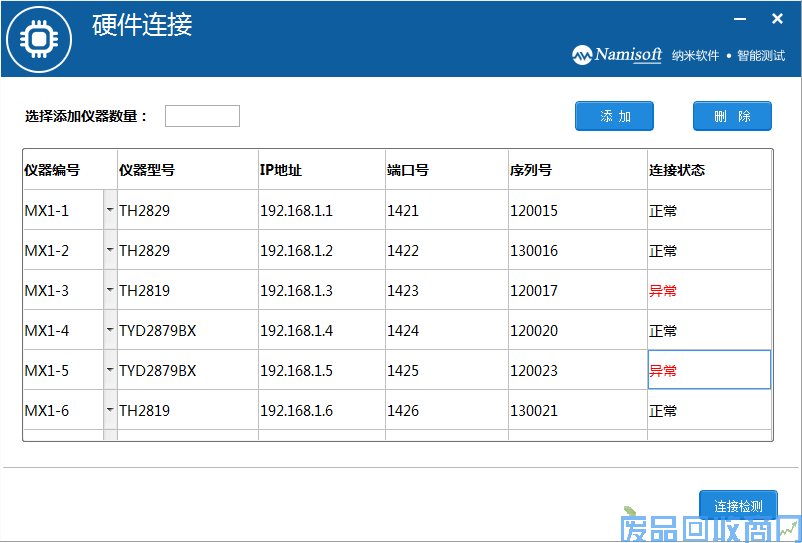Focus the instrument quantity input field
The image size is (802, 543).
click(202, 116)
